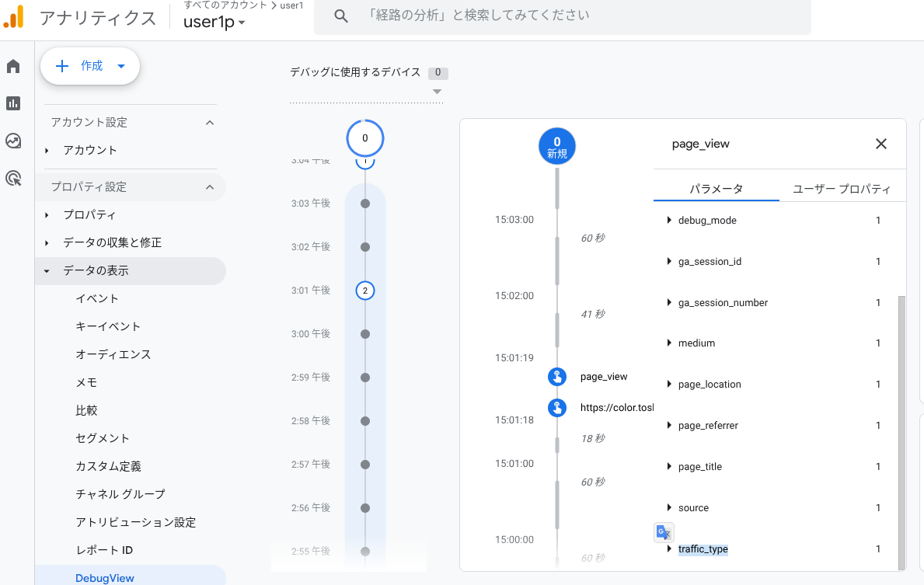Select the 3:00 午後 minute marker
This screenshot has width=924, height=585.
click(x=364, y=334)
